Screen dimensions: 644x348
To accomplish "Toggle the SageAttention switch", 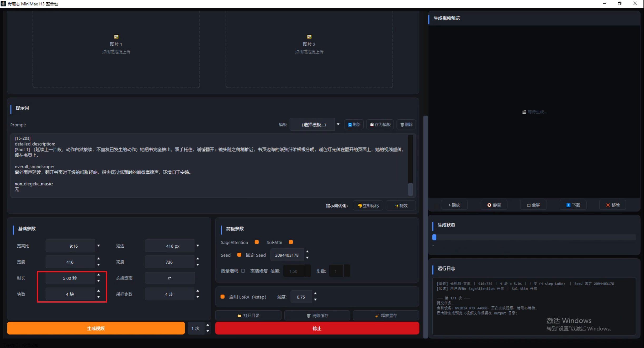I will pyautogui.click(x=257, y=242).
